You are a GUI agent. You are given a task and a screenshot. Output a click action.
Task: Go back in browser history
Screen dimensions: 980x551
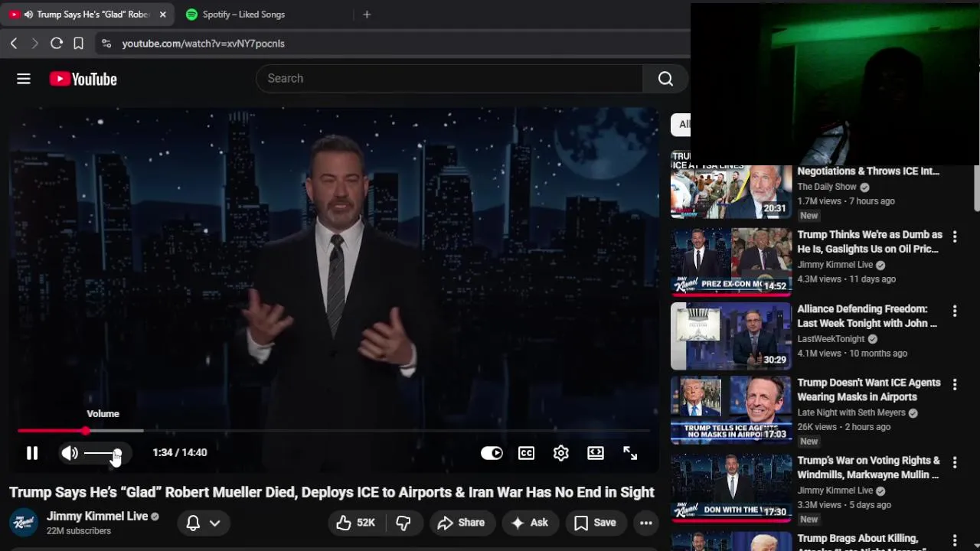tap(14, 44)
